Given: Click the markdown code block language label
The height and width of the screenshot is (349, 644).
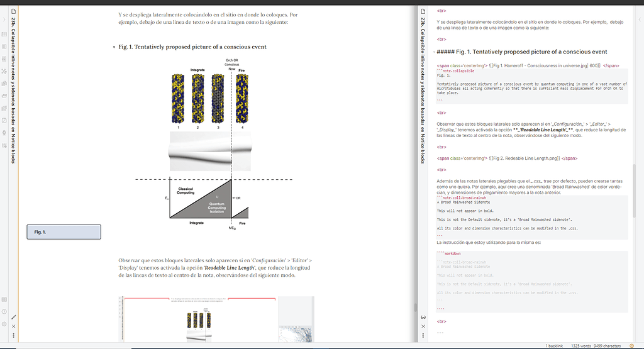Looking at the screenshot, I should [x=448, y=254].
